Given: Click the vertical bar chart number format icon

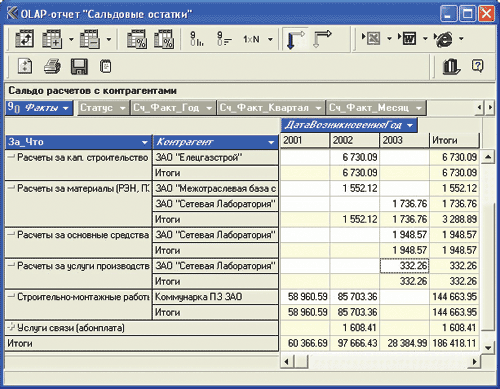Looking at the screenshot, I should coord(197,39).
